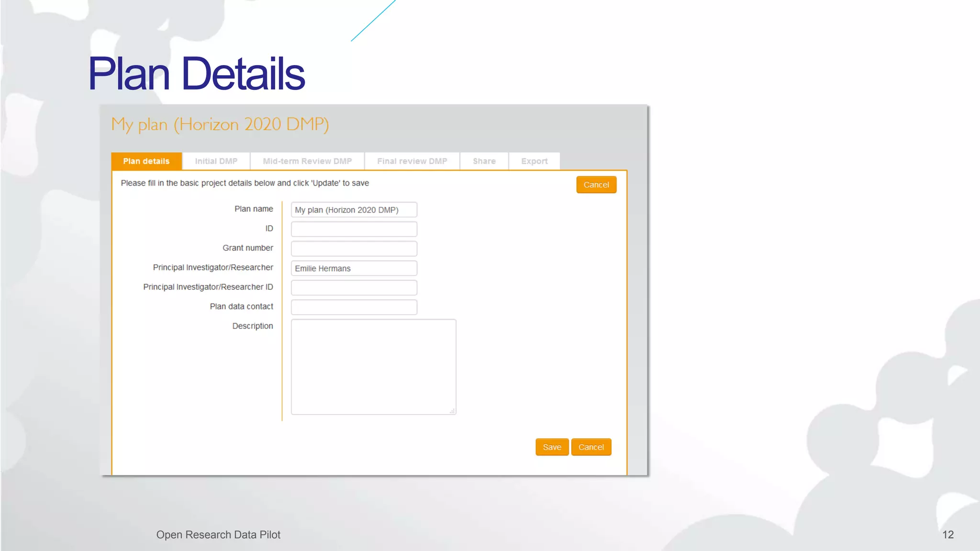980x551 pixels.
Task: Click the Cancel button beside the instructions text
Action: click(596, 185)
